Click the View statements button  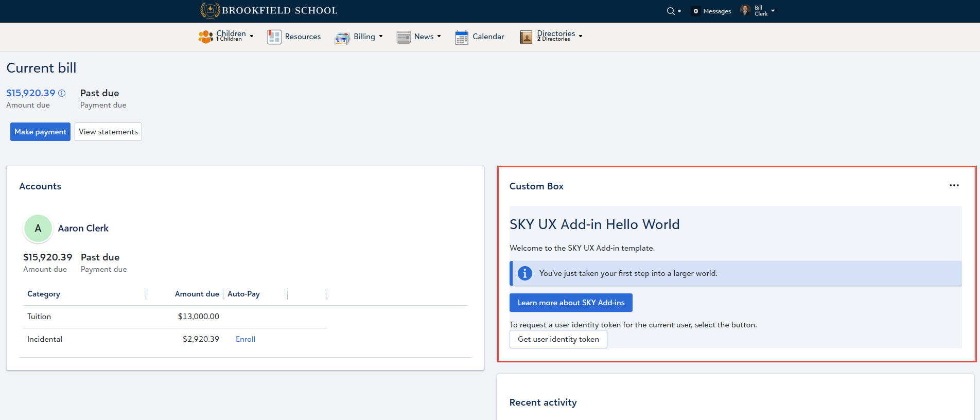click(x=108, y=132)
